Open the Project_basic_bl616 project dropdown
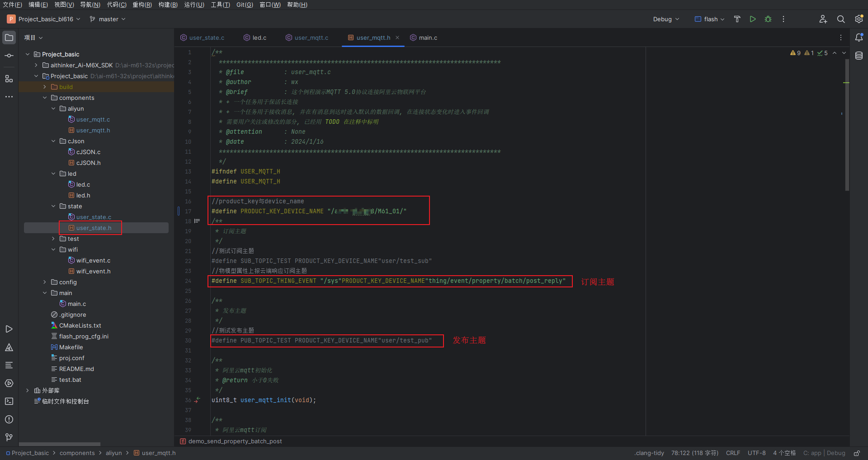Image resolution: width=868 pixels, height=460 pixels. point(44,19)
